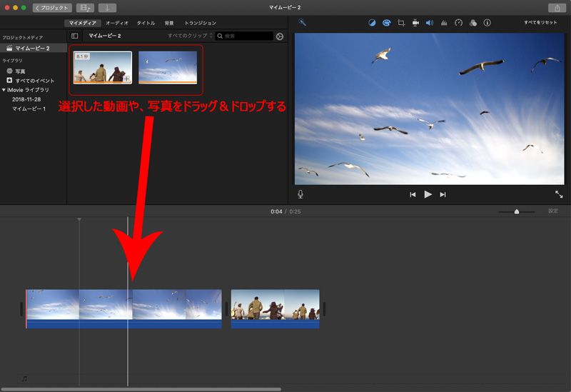This screenshot has height=392, width=571.
Task: Open the volume adjustment speaker icon
Action: tap(430, 23)
